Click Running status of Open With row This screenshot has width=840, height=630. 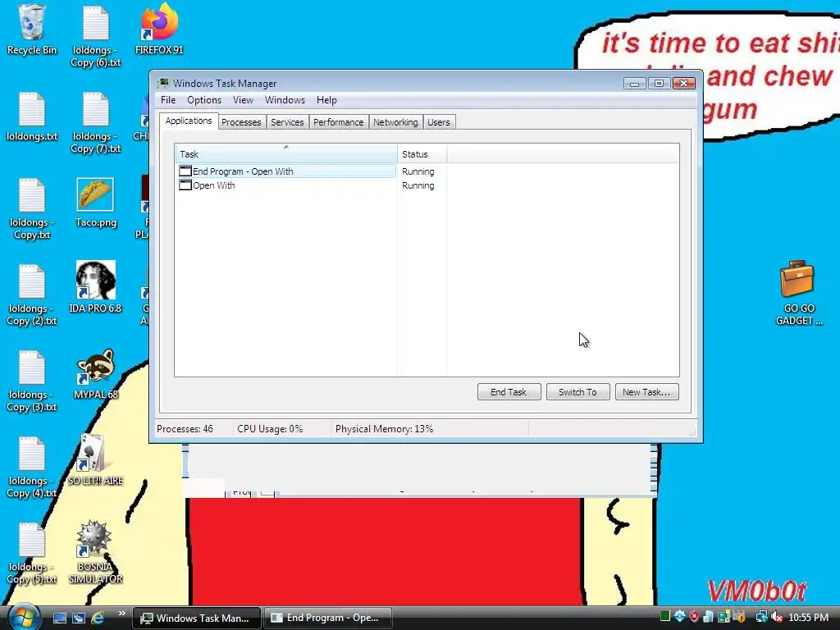point(418,185)
